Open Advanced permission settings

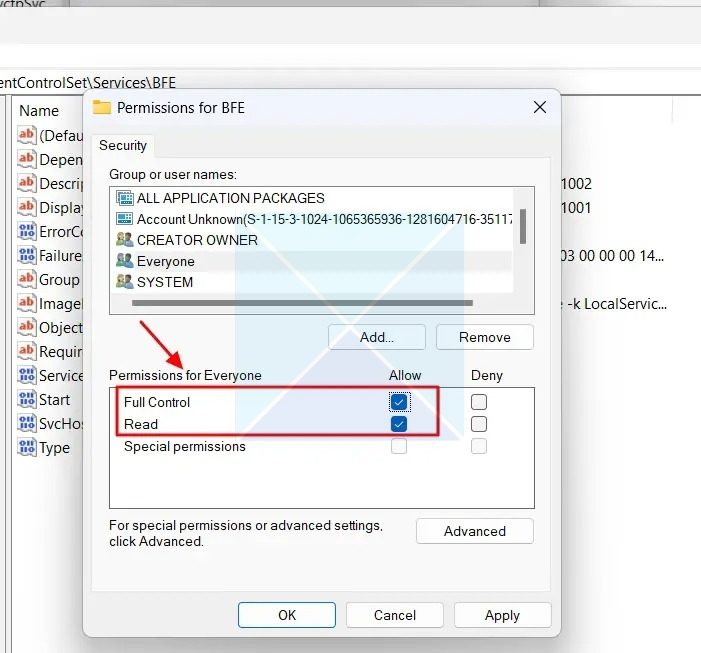[x=475, y=531]
